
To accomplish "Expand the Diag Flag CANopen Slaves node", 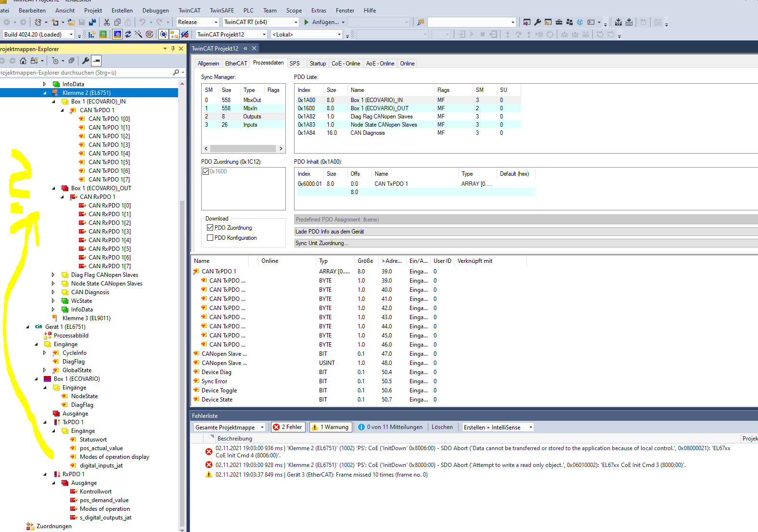I will pyautogui.click(x=53, y=275).
